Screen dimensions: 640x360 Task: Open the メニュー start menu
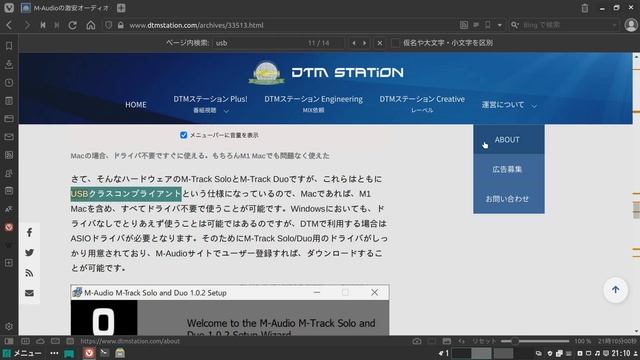[22, 353]
